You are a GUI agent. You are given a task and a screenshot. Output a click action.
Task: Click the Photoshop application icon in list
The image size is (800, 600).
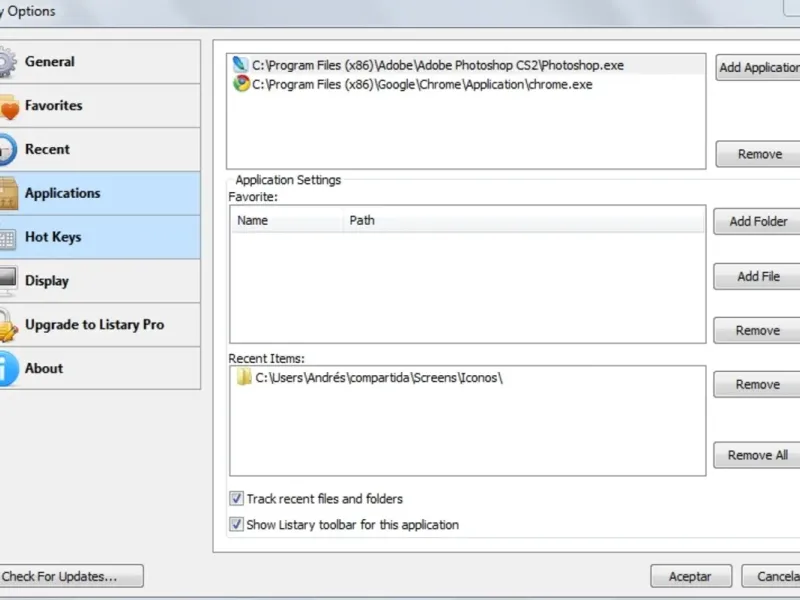240,65
